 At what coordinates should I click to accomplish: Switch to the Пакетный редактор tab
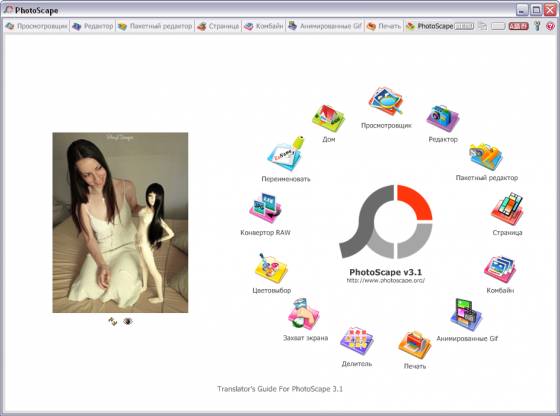(155, 26)
